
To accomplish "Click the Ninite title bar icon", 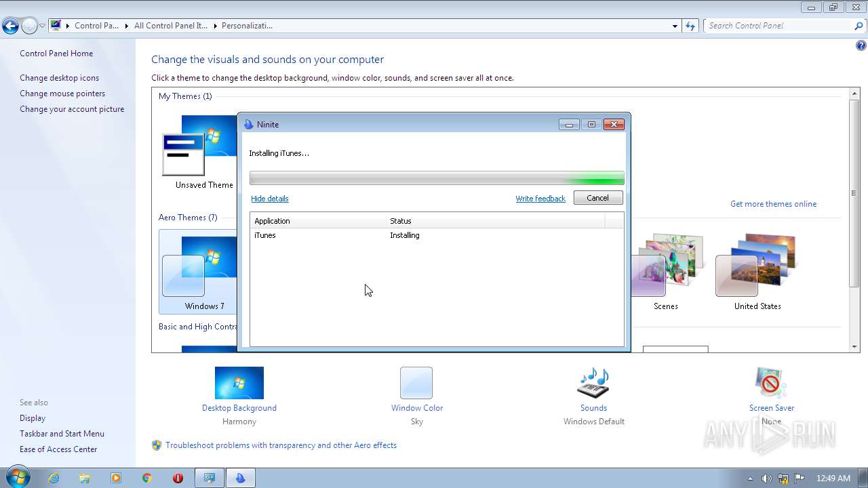I will point(248,124).
